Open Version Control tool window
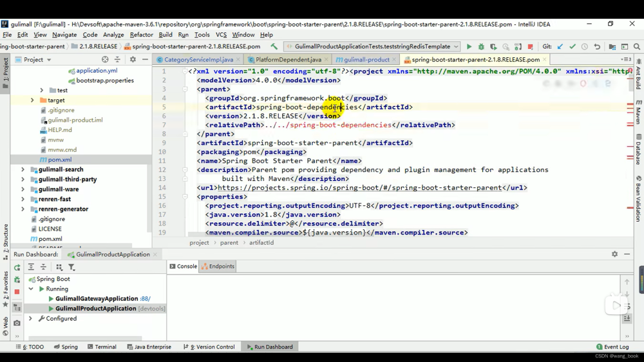This screenshot has height=362, width=644. (209, 347)
